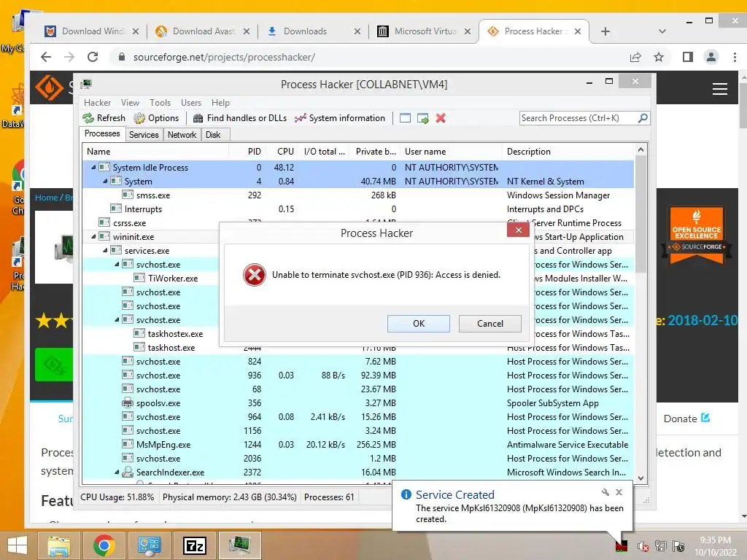Open Chrome three-dot menu
Screen dimensions: 747x560
pos(735,57)
